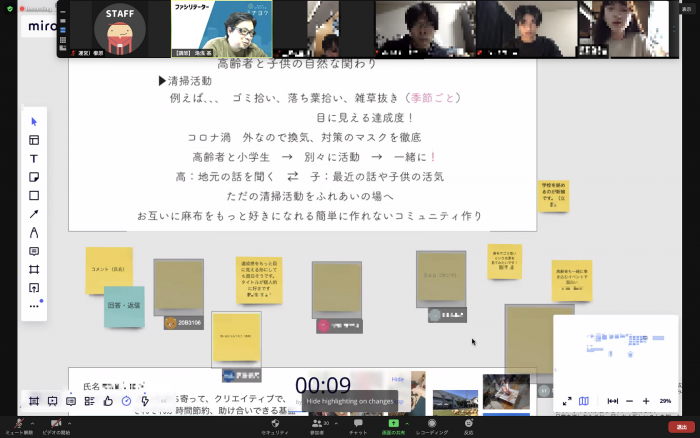Select the Pen drawing tool
The image size is (700, 438).
point(34,233)
